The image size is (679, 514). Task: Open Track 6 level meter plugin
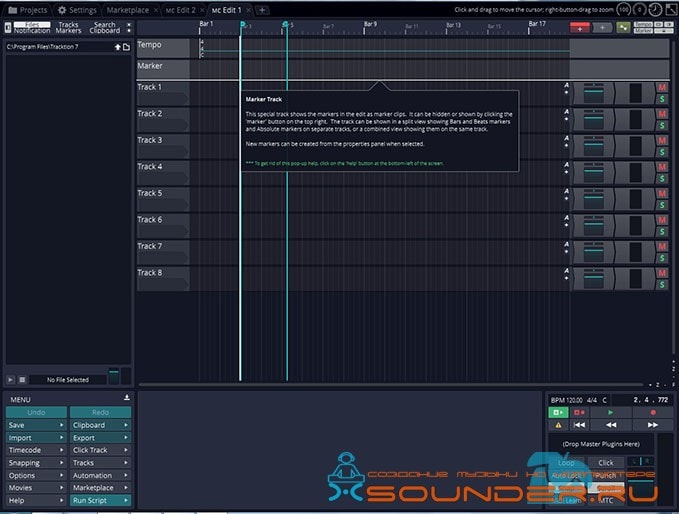635,226
